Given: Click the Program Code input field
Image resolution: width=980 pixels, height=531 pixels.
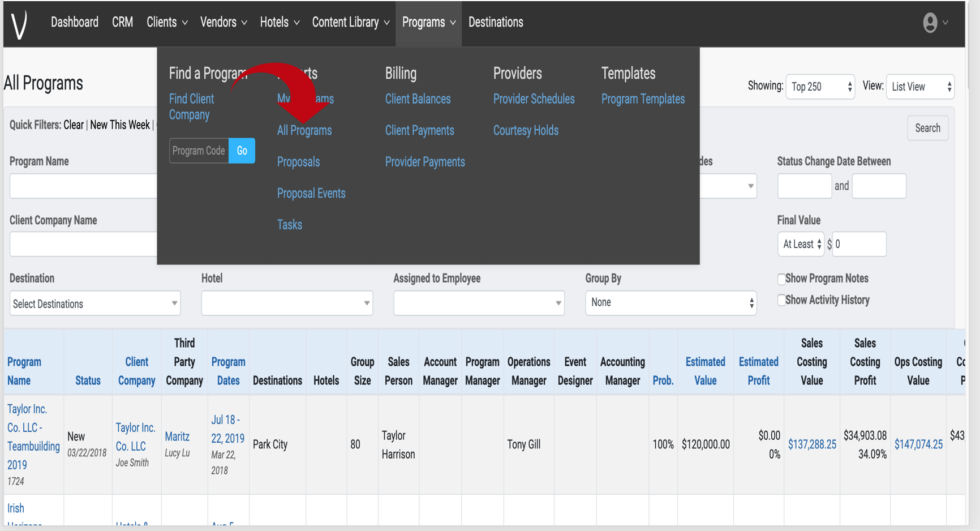Looking at the screenshot, I should point(199,151).
